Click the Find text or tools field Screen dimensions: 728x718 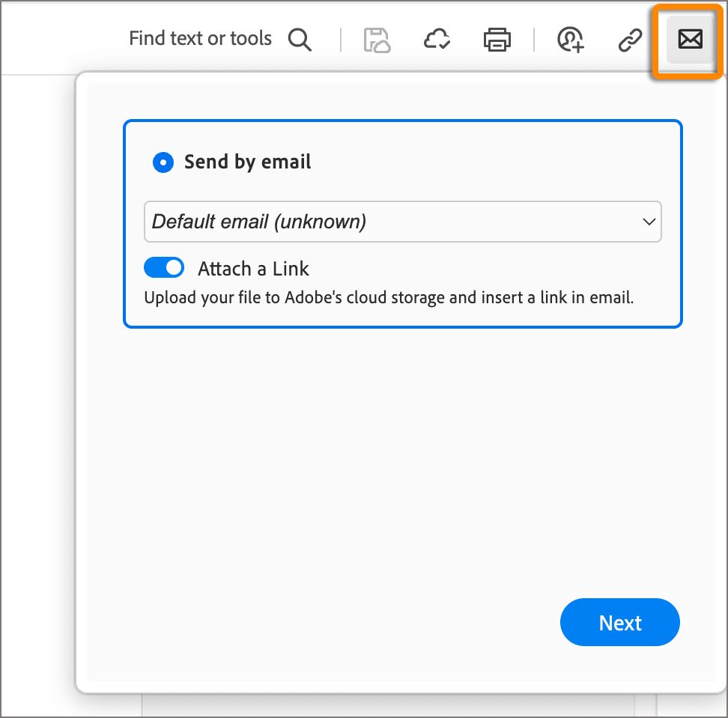pos(200,38)
